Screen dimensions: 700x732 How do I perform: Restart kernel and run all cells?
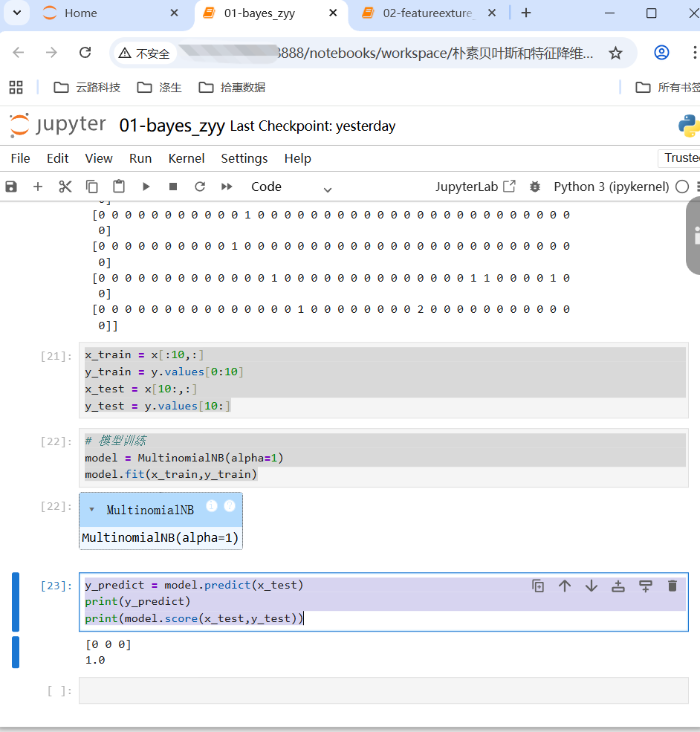227,187
